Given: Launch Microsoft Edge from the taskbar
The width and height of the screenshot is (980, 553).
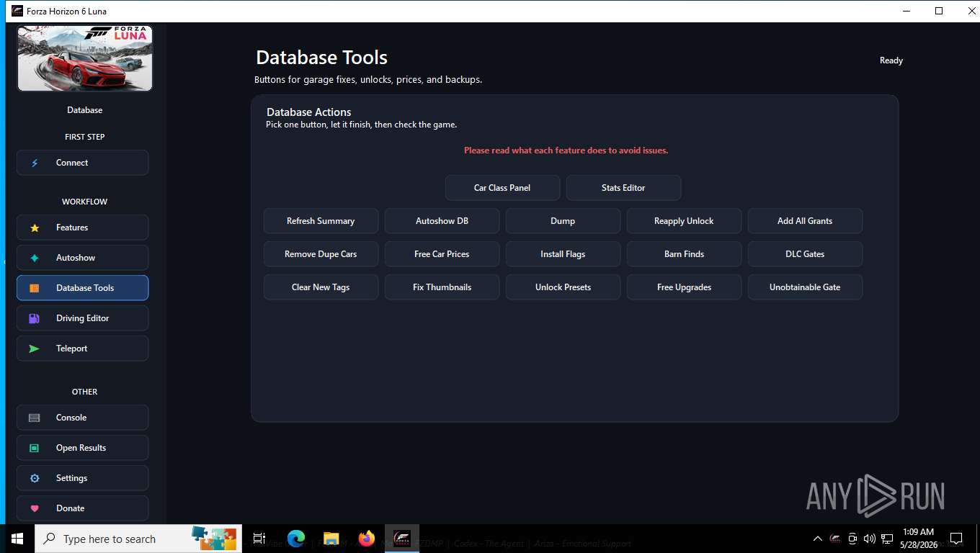Looking at the screenshot, I should point(296,539).
